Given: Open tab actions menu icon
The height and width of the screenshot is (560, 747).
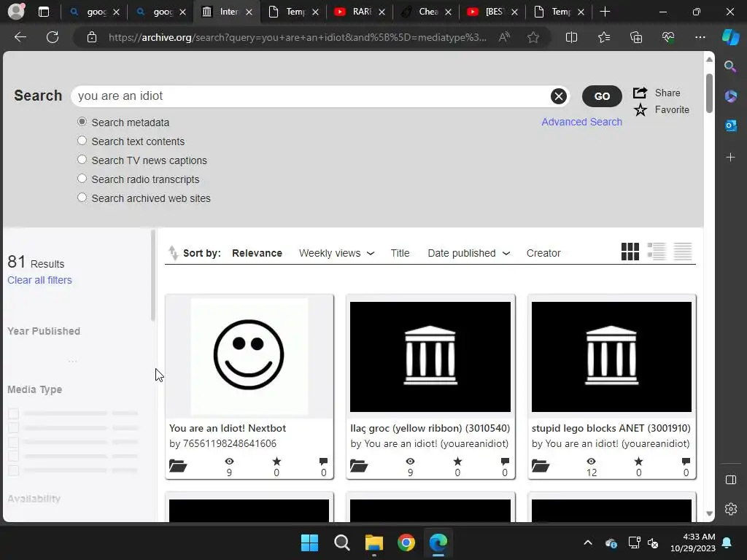Looking at the screenshot, I should pos(44,12).
